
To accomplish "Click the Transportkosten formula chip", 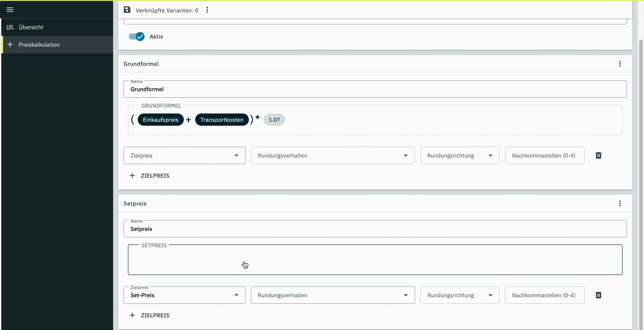I will [222, 120].
